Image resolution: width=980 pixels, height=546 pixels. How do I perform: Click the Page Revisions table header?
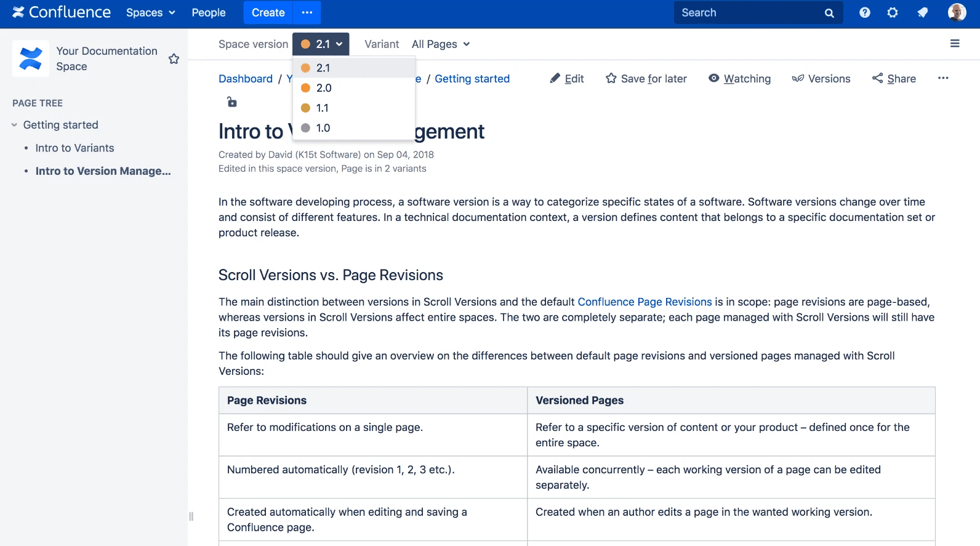[373, 400]
